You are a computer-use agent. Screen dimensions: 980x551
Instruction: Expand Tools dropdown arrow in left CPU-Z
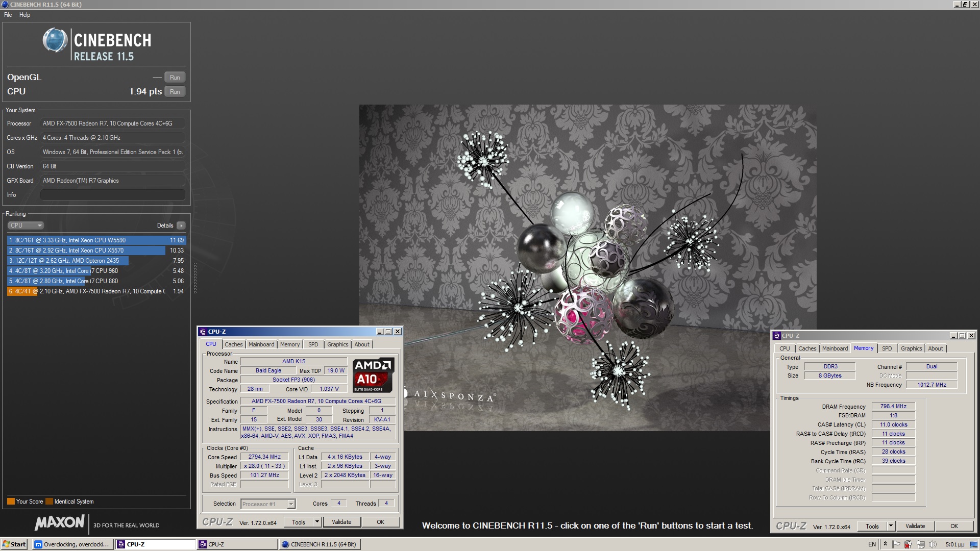click(x=317, y=522)
